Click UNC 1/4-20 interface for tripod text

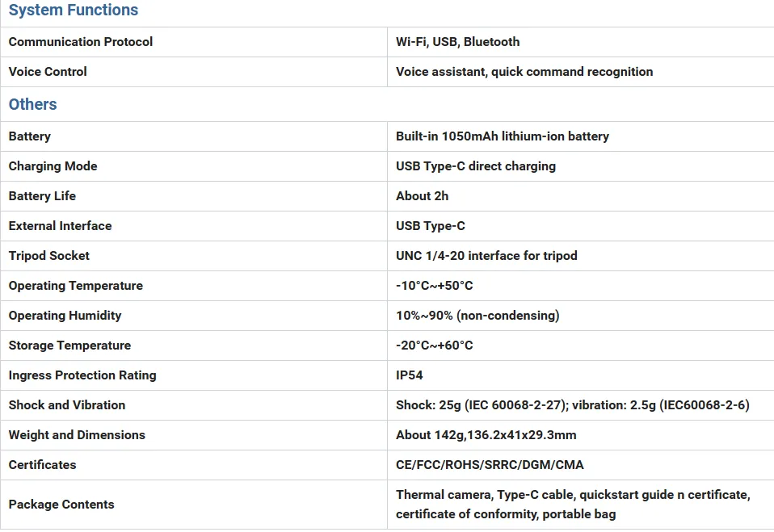coord(486,256)
